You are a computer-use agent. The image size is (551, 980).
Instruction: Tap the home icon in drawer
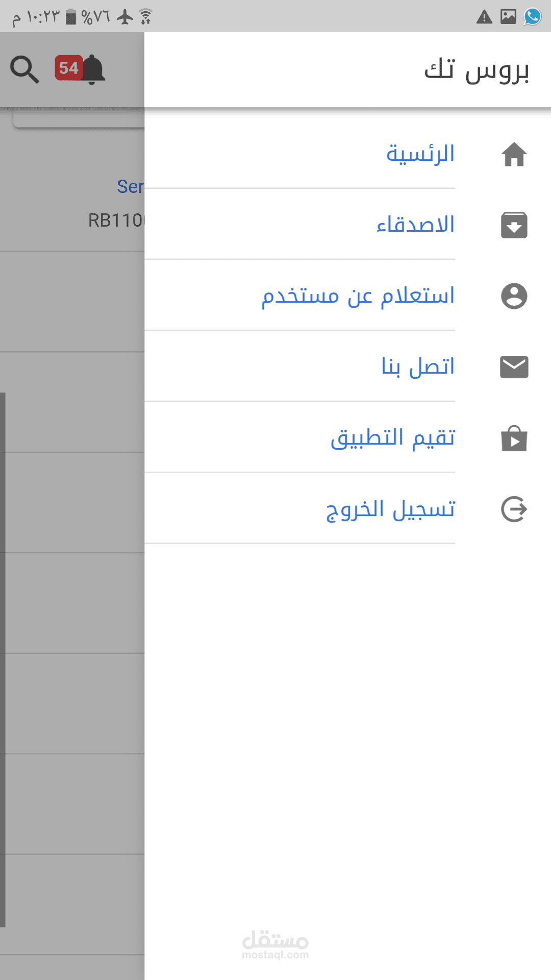coord(514,154)
